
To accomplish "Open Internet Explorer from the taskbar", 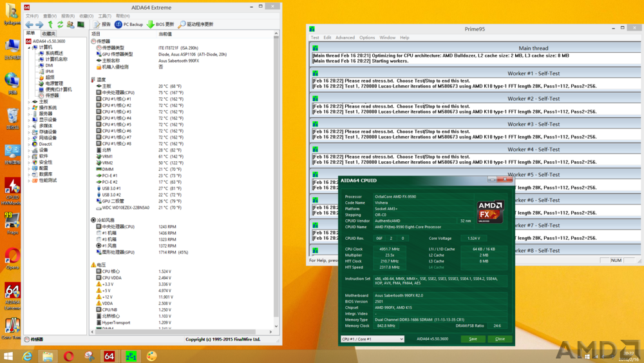I will click(x=28, y=356).
